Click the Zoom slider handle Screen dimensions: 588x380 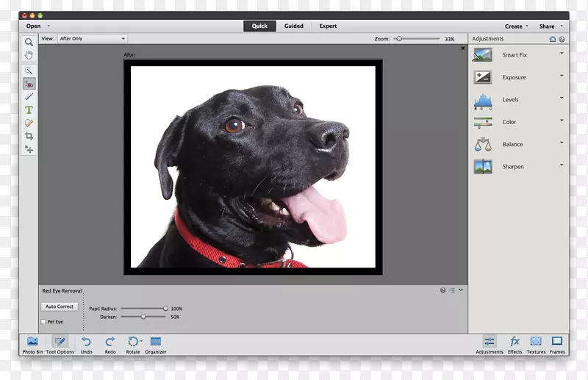click(399, 39)
